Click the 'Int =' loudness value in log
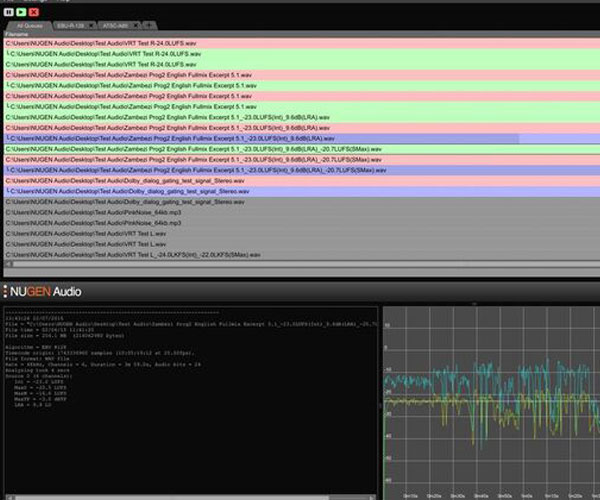This screenshot has width=600, height=500. (x=39, y=382)
